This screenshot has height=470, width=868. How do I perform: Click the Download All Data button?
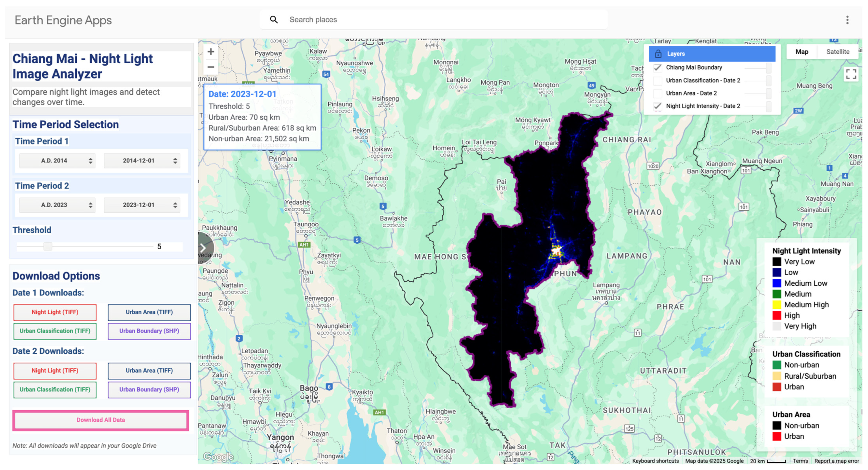coord(100,420)
